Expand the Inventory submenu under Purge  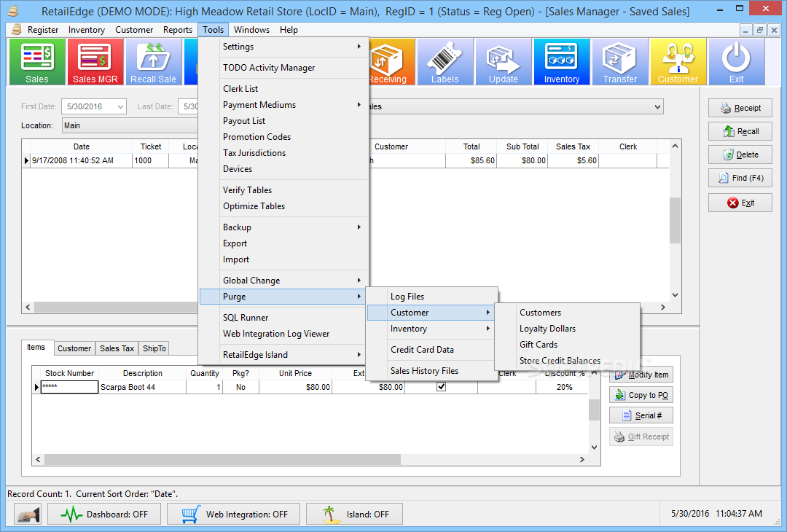(x=431, y=329)
